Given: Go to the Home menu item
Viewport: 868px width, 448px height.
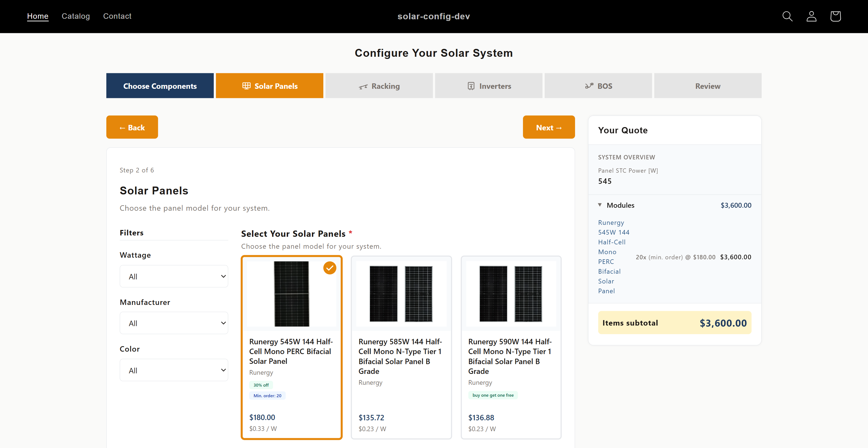Looking at the screenshot, I should pos(38,16).
